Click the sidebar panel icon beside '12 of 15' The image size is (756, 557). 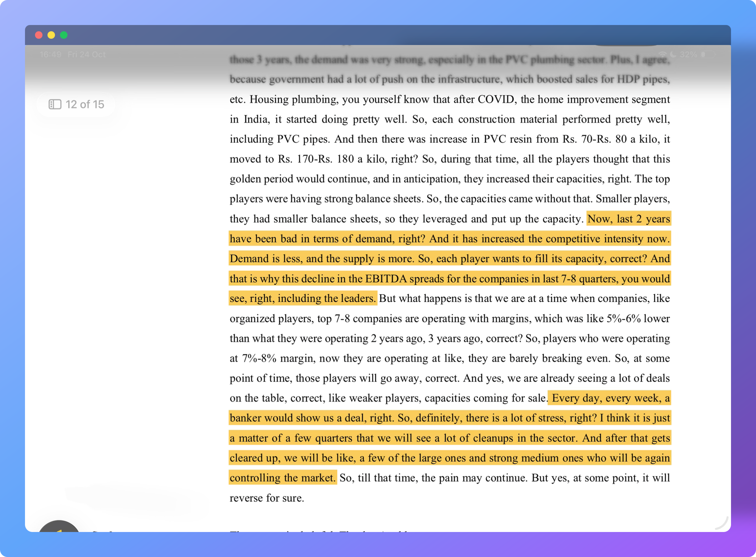[x=55, y=104]
